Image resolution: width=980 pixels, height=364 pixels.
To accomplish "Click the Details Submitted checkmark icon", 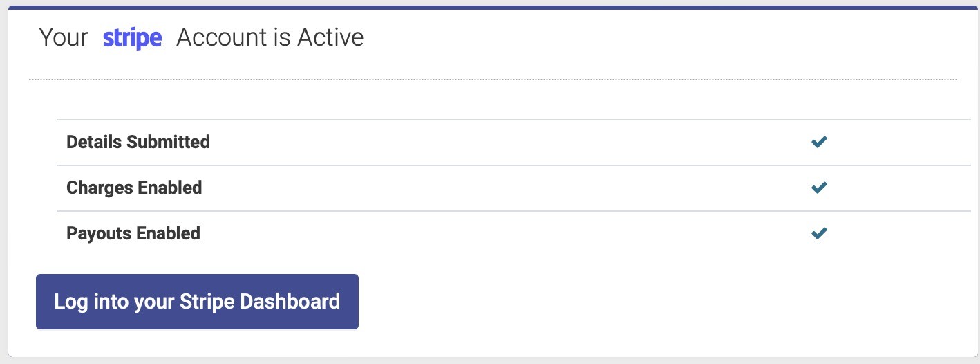I will 819,142.
